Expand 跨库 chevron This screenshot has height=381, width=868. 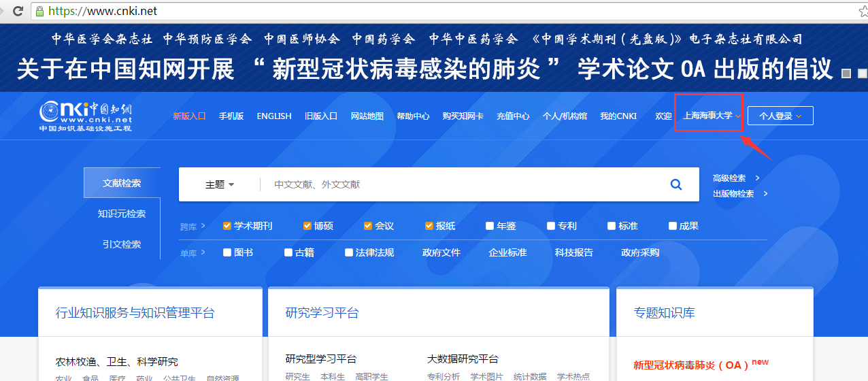(x=203, y=226)
